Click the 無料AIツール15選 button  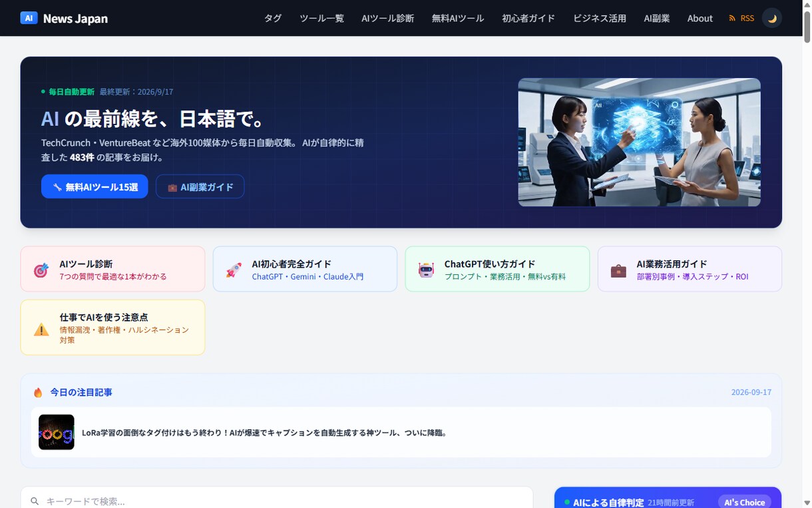[95, 186]
